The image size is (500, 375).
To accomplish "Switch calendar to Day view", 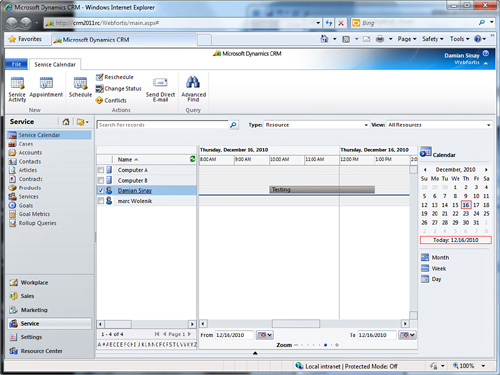I will (431, 279).
